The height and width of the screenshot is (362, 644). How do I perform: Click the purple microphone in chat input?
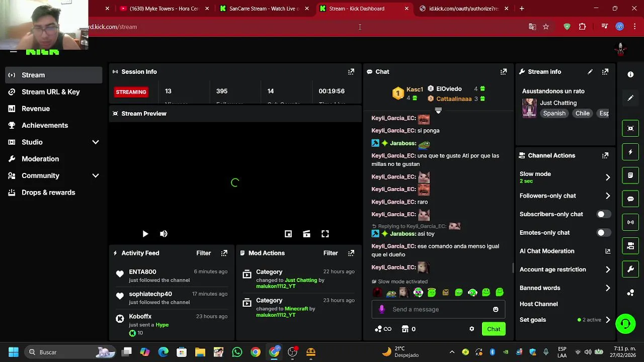[382, 309]
